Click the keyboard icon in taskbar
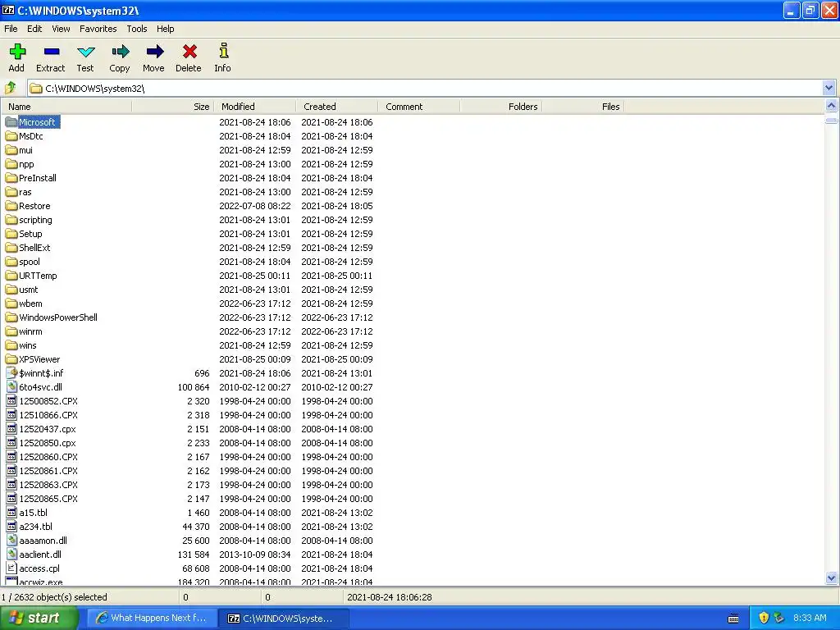840x630 pixels. [x=733, y=619]
